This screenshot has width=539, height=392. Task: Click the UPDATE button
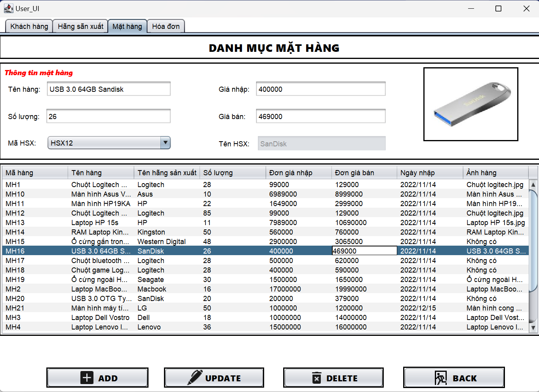pyautogui.click(x=214, y=377)
